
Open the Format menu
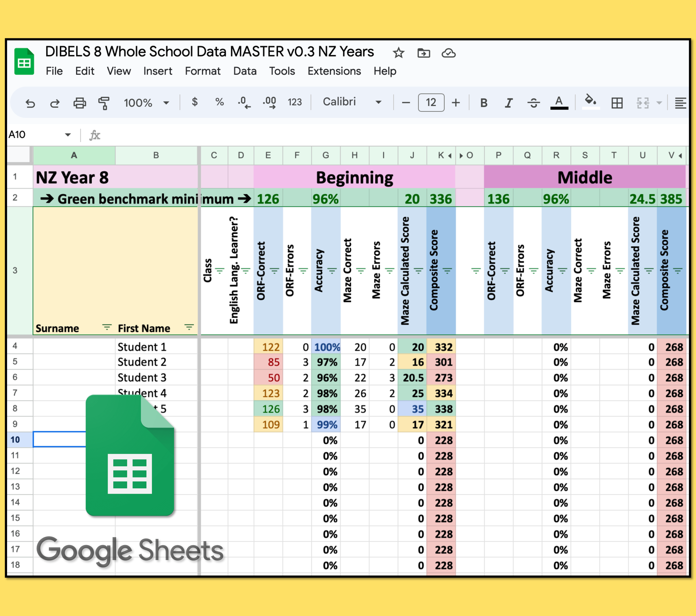(203, 71)
